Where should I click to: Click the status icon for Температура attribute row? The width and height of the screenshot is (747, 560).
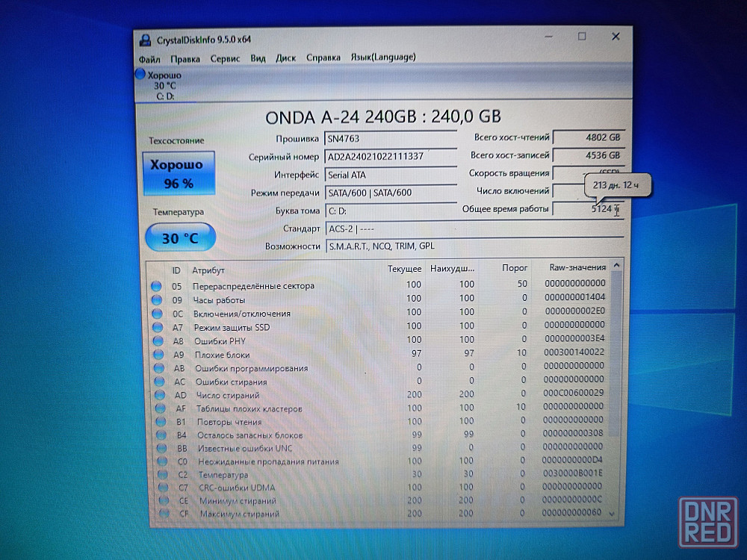[163, 474]
